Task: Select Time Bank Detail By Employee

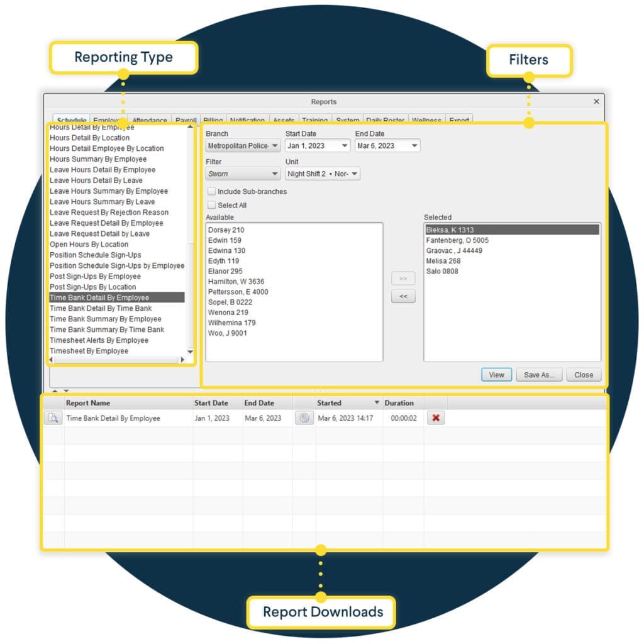Action: 117,297
